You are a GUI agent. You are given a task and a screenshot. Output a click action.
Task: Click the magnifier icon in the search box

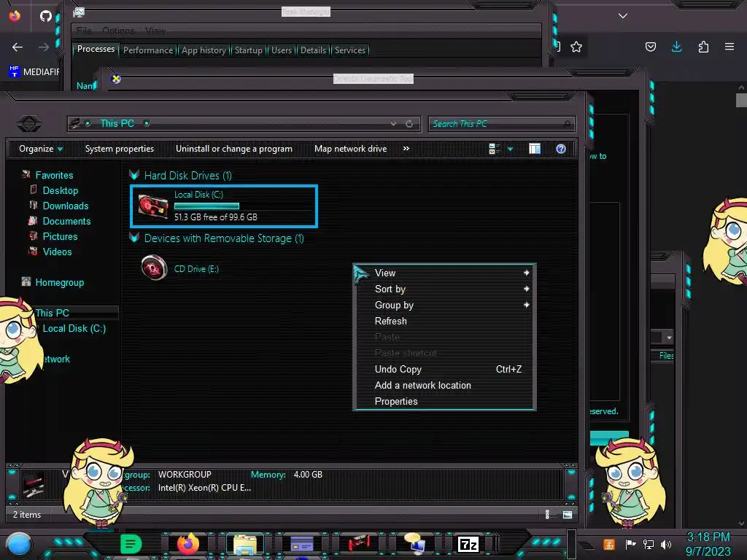pyautogui.click(x=567, y=124)
